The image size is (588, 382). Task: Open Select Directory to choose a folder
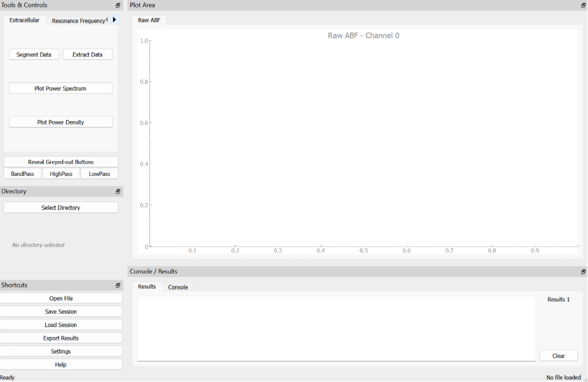(60, 207)
